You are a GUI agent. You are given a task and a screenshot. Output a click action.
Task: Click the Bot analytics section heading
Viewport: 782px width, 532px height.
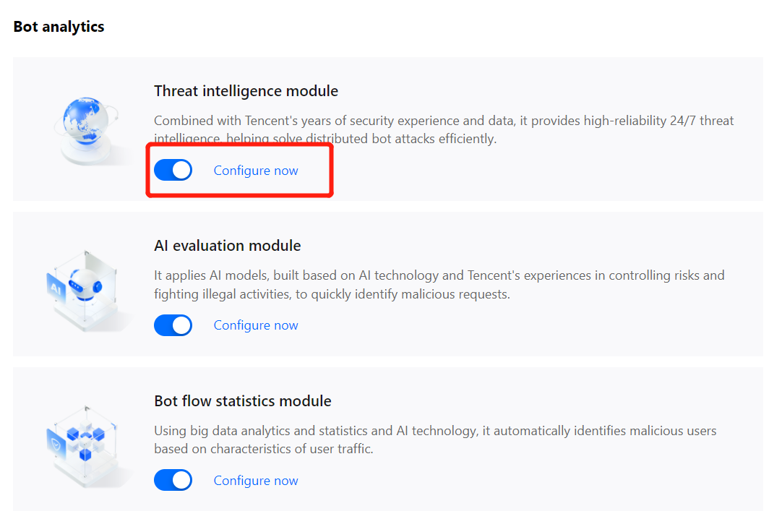coord(59,27)
